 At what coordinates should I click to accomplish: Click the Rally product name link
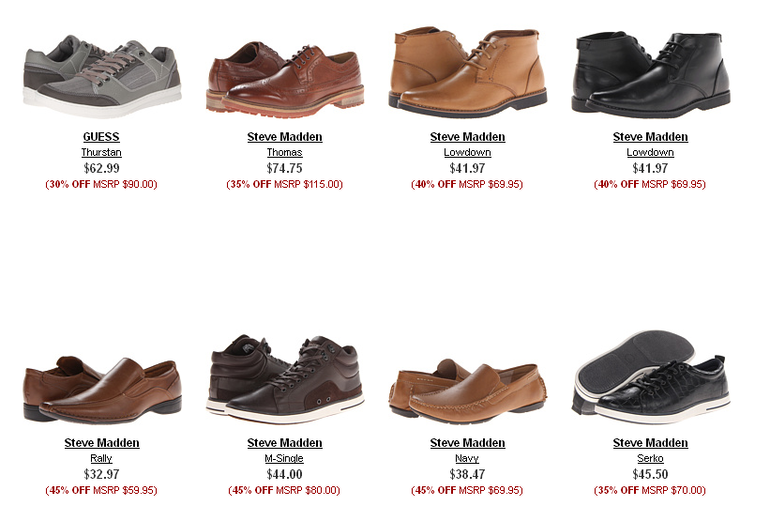[x=101, y=458]
